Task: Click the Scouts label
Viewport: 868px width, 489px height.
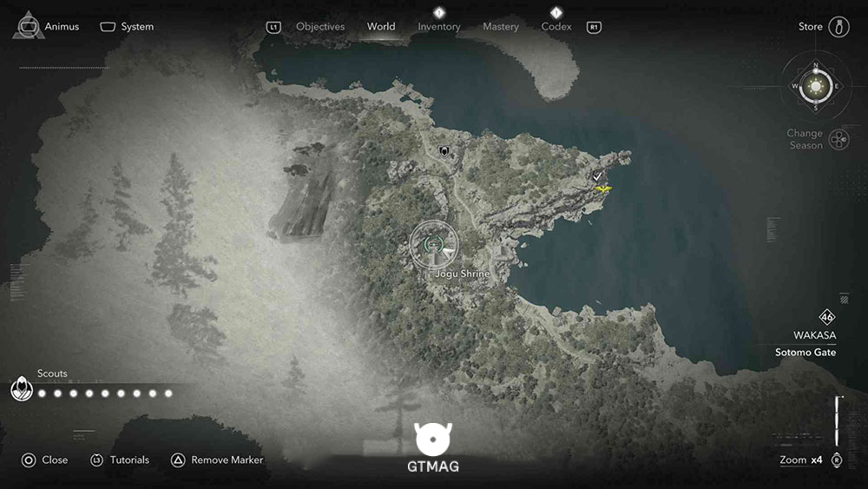Action: tap(52, 373)
